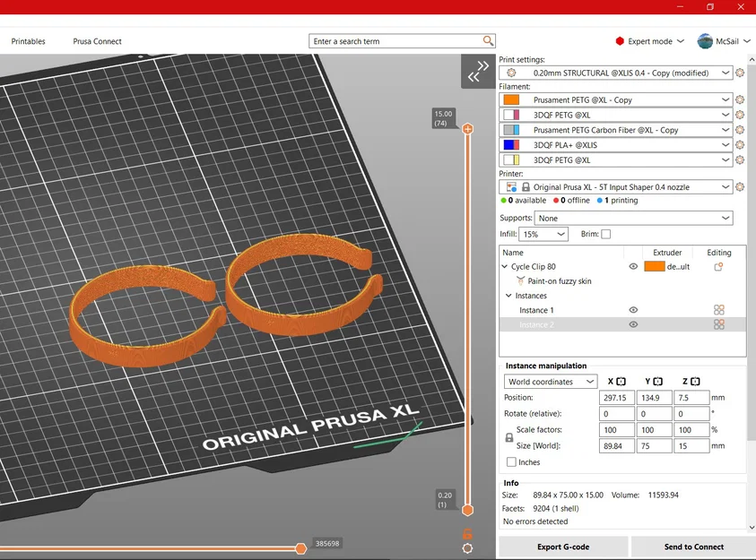Collapse the Cycle Clip 80 tree node
This screenshot has width=756, height=560.
click(x=504, y=266)
